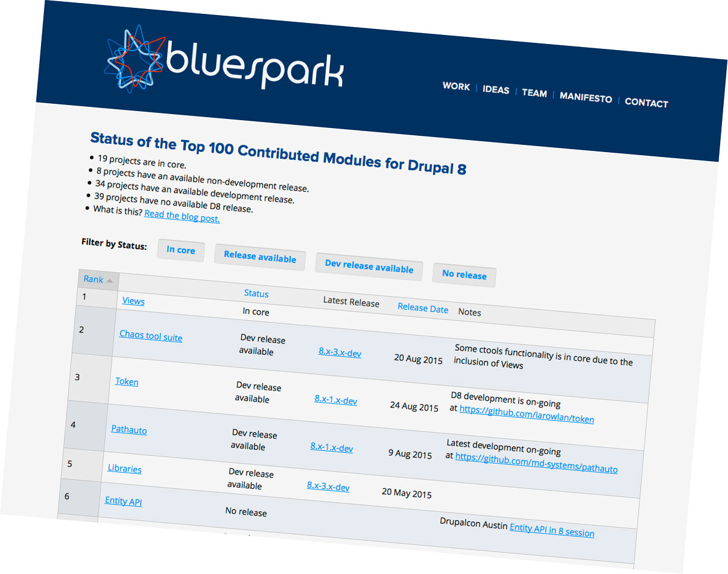Click Token 'Dev release available' status
The image size is (728, 574).
(258, 393)
